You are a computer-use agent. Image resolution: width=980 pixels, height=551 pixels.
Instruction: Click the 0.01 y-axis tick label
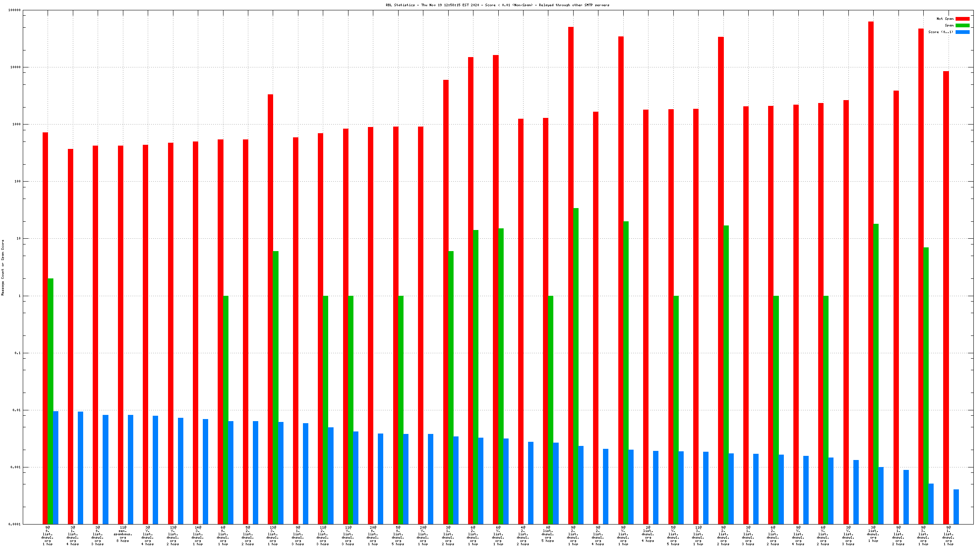pyautogui.click(x=17, y=410)
